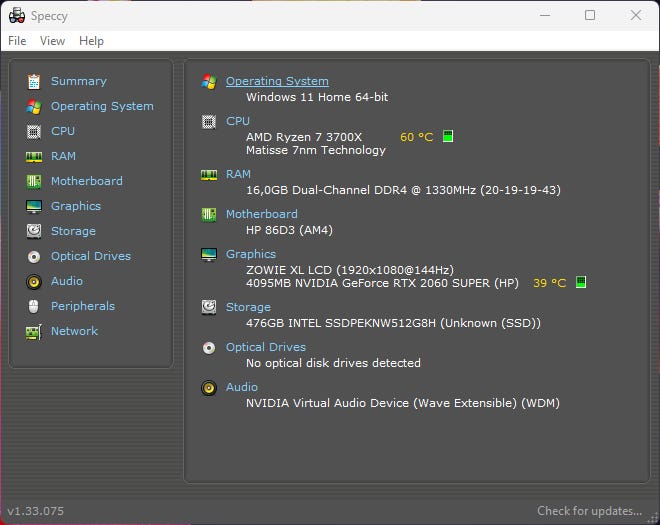Click the Audio heading link in summary
The image size is (660, 525).
242,387
